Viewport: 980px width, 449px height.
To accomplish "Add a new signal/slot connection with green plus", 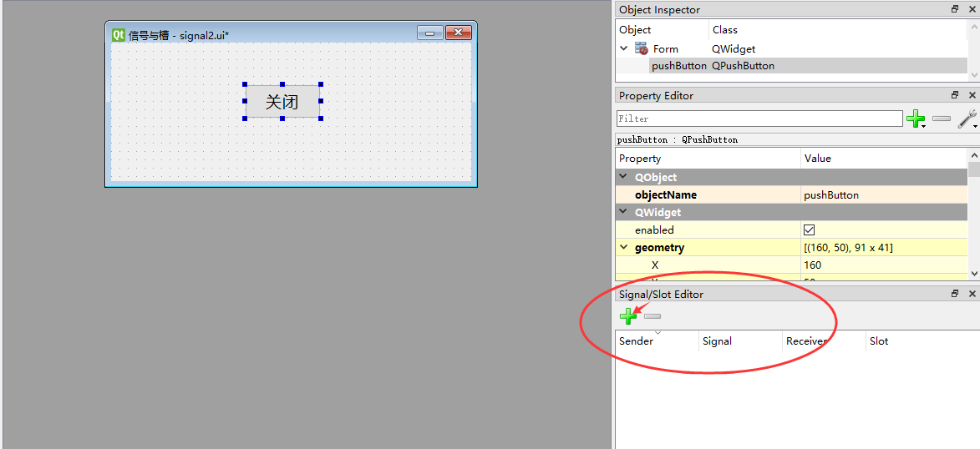I will (x=628, y=316).
